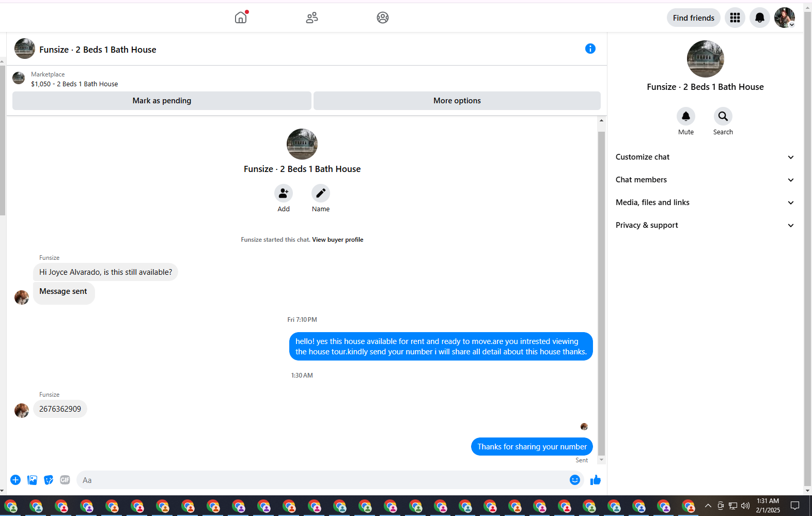Click the chat scroll down arrow
The width and height of the screenshot is (812, 516).
601,460
